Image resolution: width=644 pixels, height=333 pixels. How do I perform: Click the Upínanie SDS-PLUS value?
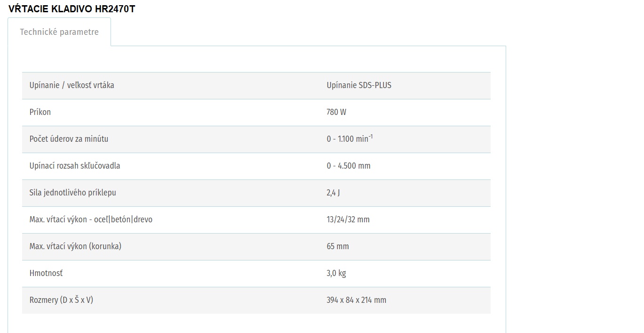[x=359, y=85]
